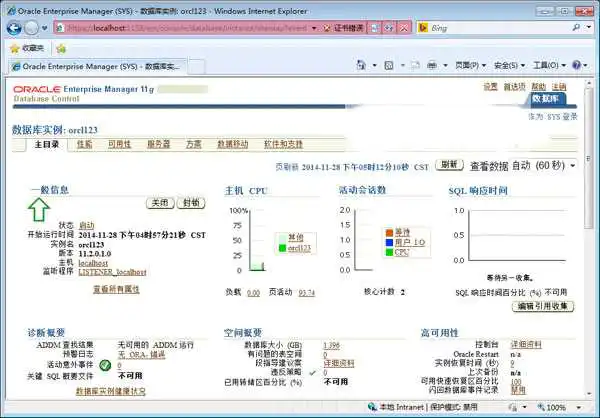This screenshot has height=418, width=600.
Task: Expand the Home button dropdown arrow
Action: coord(374,65)
